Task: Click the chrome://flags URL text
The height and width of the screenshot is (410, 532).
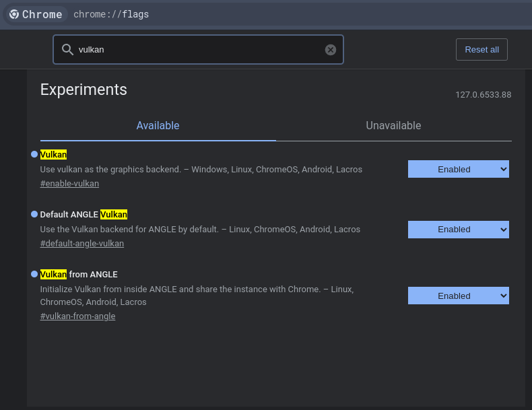Action: pos(111,14)
